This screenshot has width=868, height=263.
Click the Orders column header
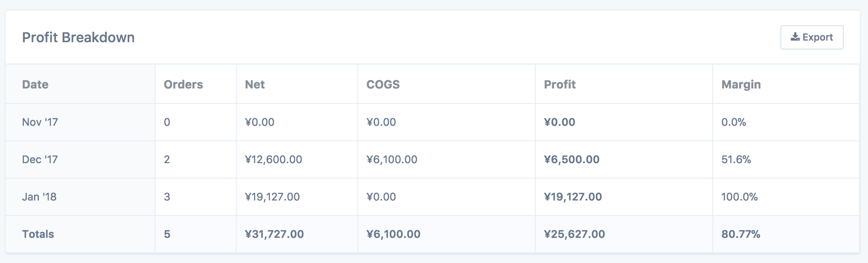pyautogui.click(x=183, y=84)
